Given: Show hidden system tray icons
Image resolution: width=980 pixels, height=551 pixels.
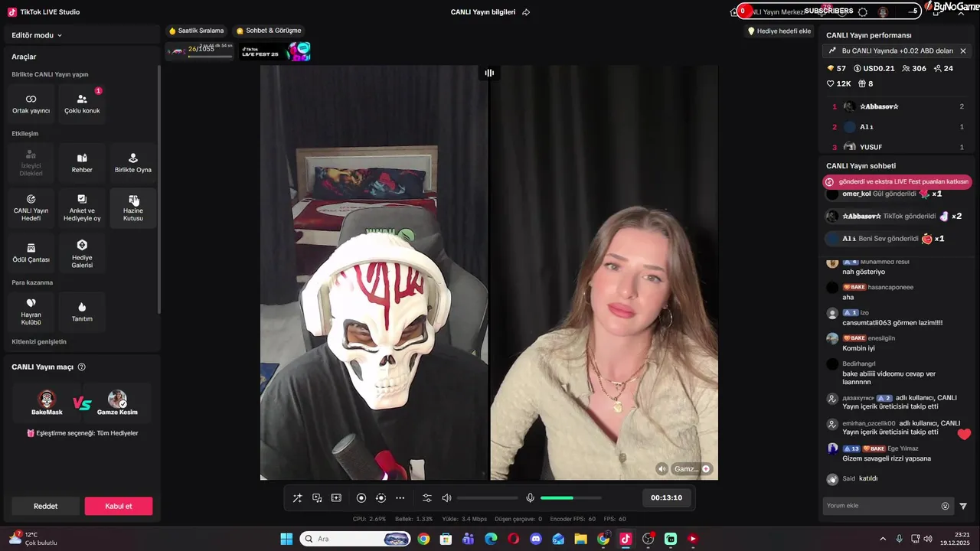Looking at the screenshot, I should [x=883, y=539].
